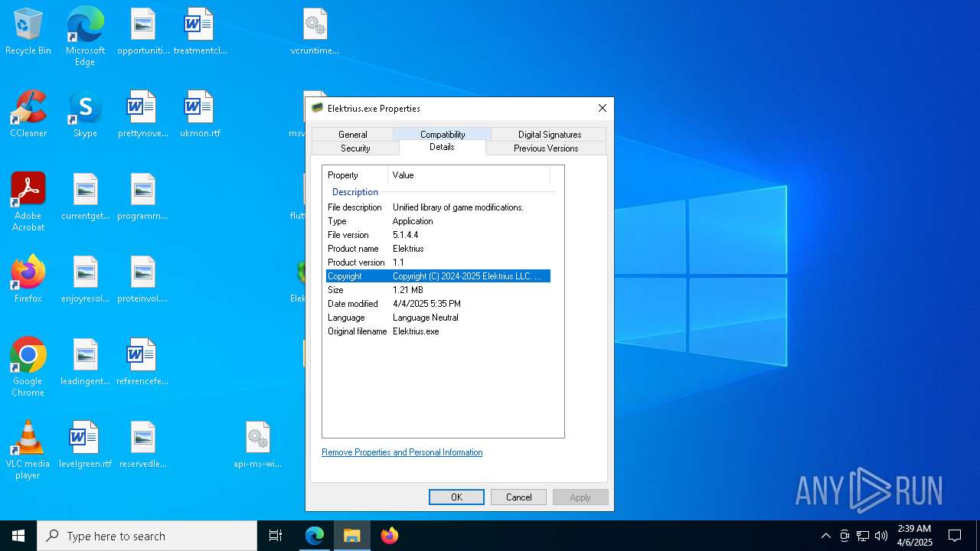980x551 pixels.
Task: Select the vcruntime... file icon
Action: 315,32
